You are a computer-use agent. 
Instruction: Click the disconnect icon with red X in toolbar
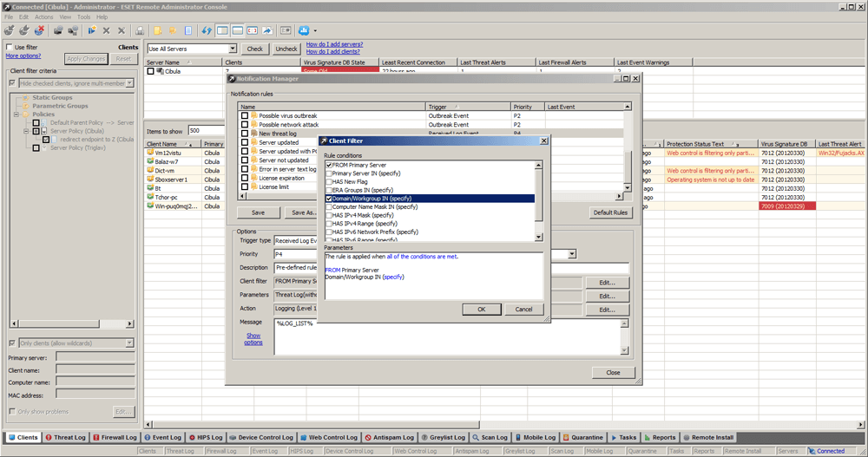point(39,30)
